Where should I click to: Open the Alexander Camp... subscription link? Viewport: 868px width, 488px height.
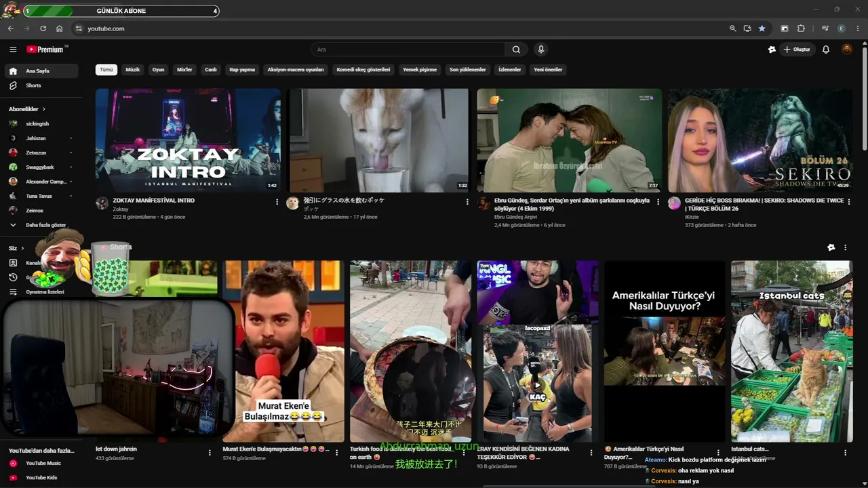coord(41,182)
